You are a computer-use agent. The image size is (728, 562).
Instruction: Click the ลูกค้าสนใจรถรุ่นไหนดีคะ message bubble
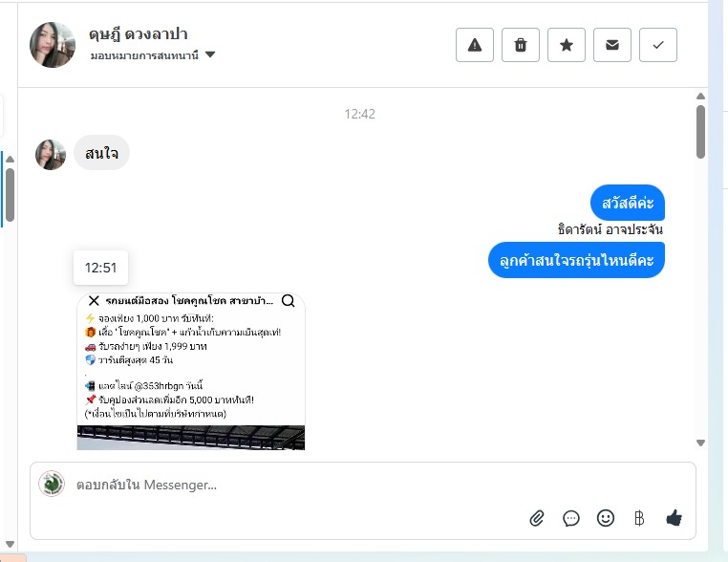coord(576,260)
